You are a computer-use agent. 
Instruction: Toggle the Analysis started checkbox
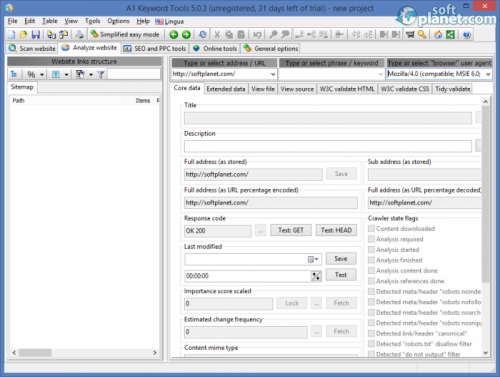371,249
